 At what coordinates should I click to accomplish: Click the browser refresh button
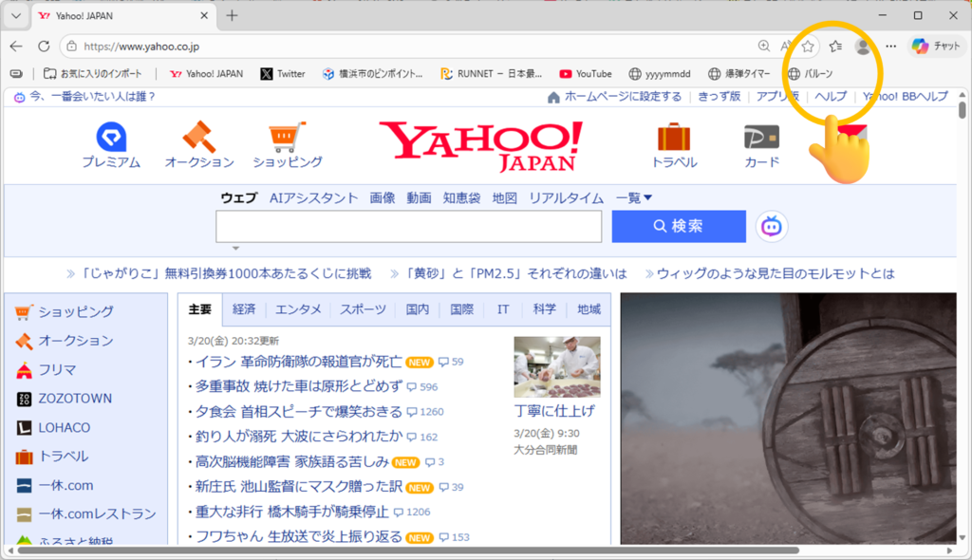tap(44, 47)
